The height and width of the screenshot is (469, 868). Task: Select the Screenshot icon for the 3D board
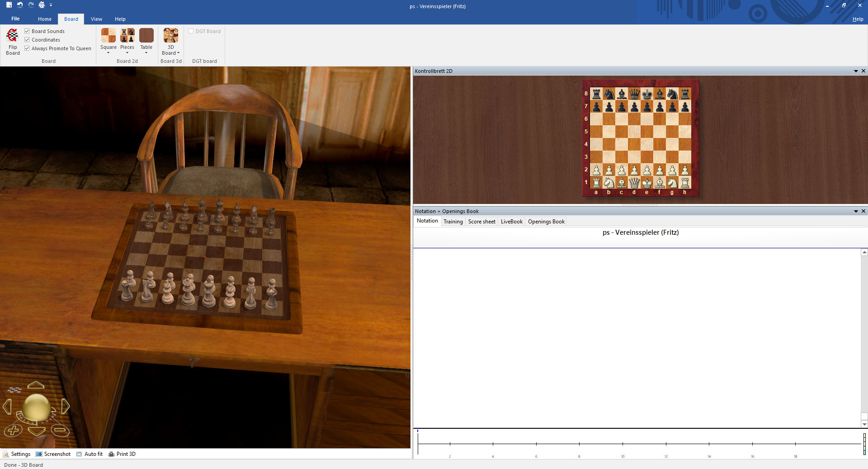[39, 454]
